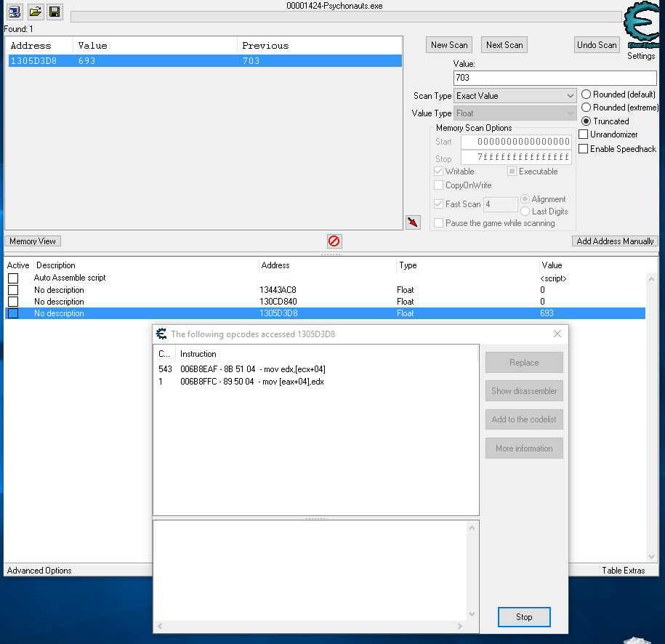Click the Cheat Engine logo Settings icon
The height and width of the screenshot is (644, 665).
[640, 31]
